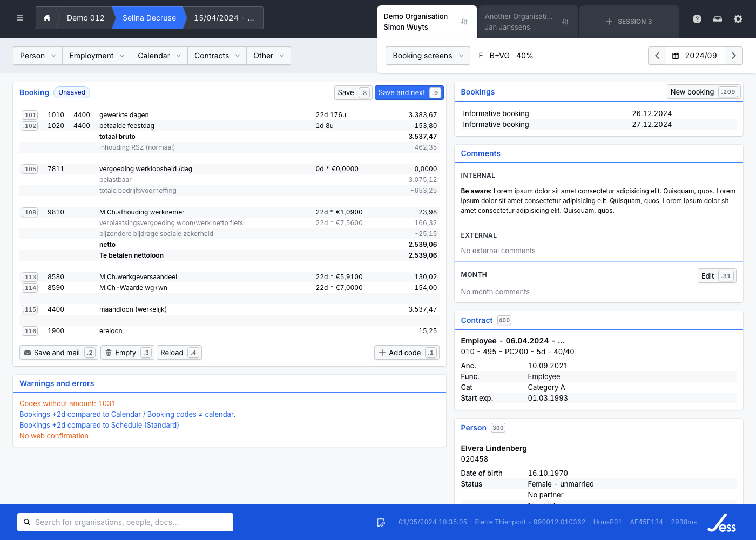
Task: Click the Empty trash button
Action: coord(127,353)
